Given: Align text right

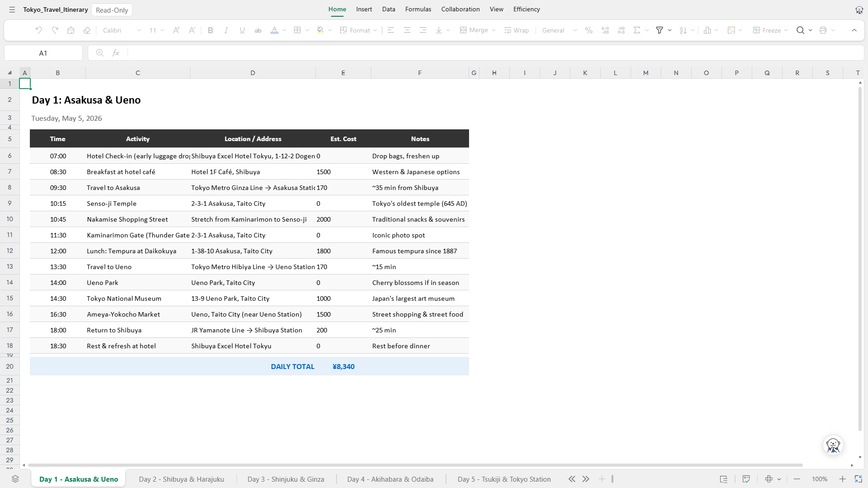Looking at the screenshot, I should coord(423,30).
